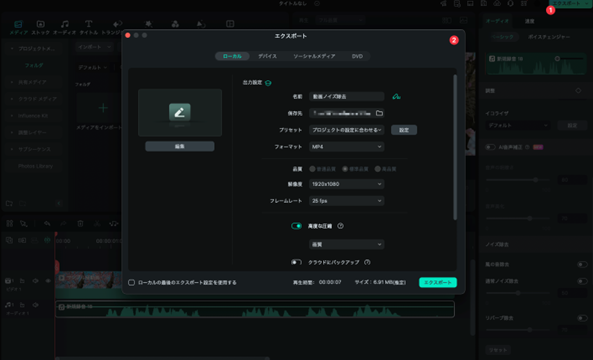Click the sparkle effects icon in main toolbar
The width and height of the screenshot is (593, 360).
click(149, 24)
